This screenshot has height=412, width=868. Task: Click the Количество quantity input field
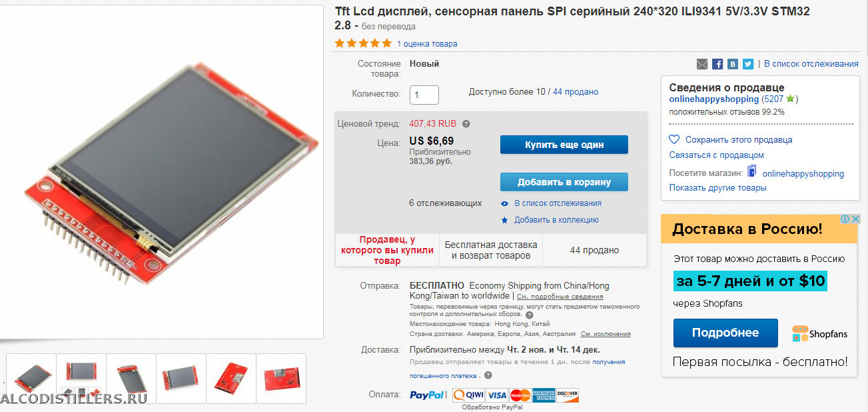pos(424,95)
